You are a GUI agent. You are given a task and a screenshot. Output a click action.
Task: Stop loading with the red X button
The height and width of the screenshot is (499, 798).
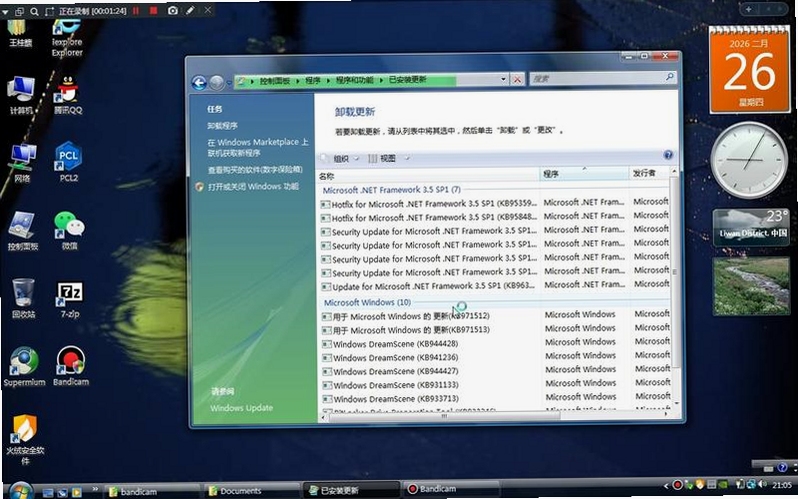[517, 79]
